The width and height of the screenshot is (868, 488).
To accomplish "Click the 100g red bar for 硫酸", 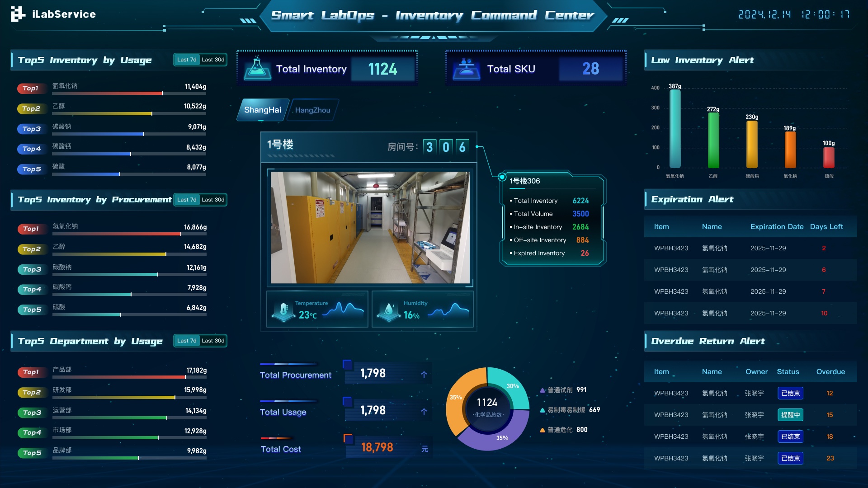I will click(829, 158).
